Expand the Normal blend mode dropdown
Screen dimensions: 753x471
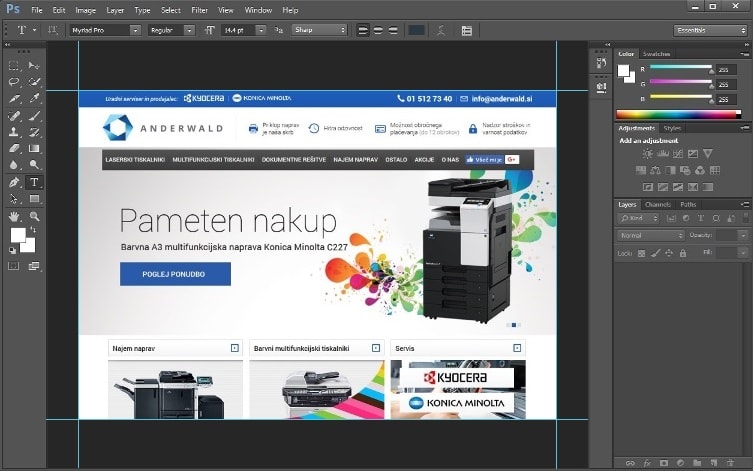point(650,235)
